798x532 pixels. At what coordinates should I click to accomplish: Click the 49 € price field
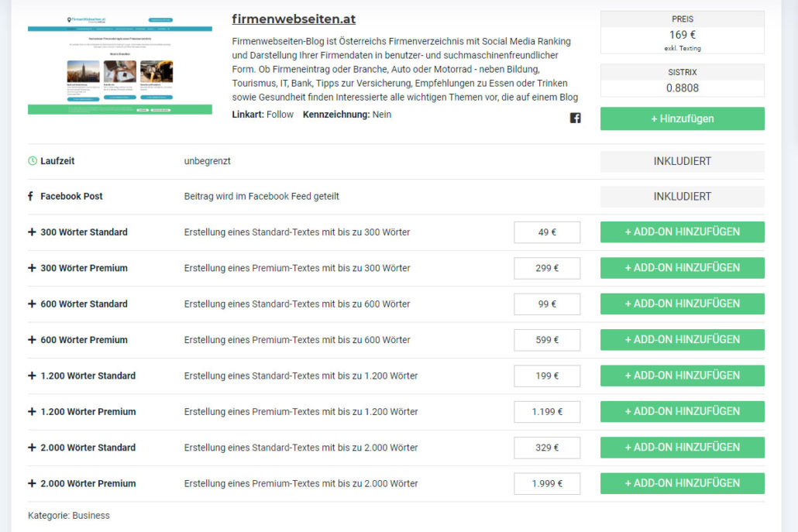(547, 232)
